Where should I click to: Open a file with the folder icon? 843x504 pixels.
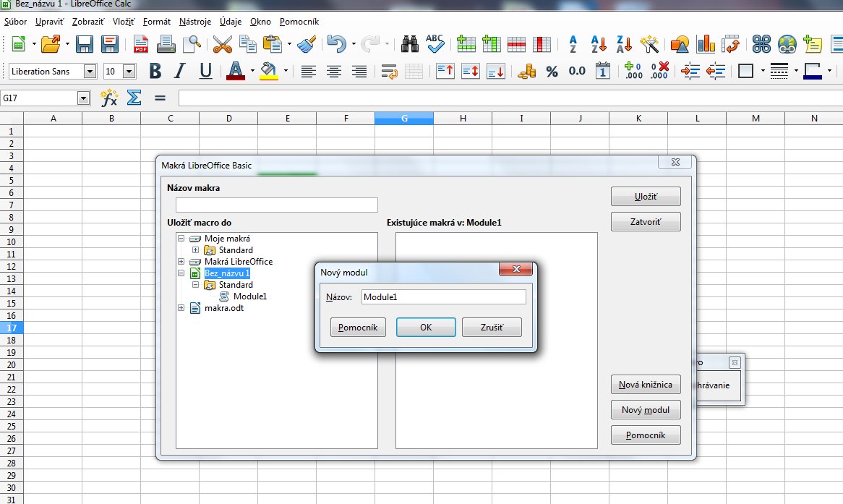click(50, 44)
